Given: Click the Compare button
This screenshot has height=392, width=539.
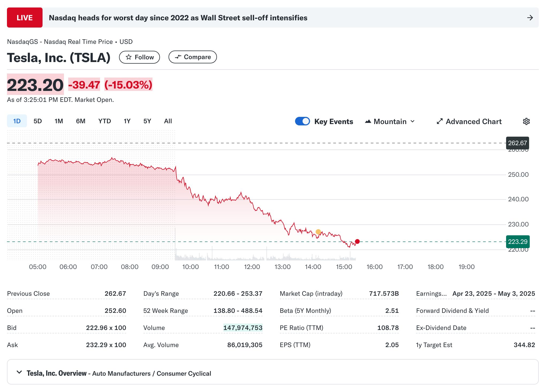Looking at the screenshot, I should pyautogui.click(x=193, y=57).
